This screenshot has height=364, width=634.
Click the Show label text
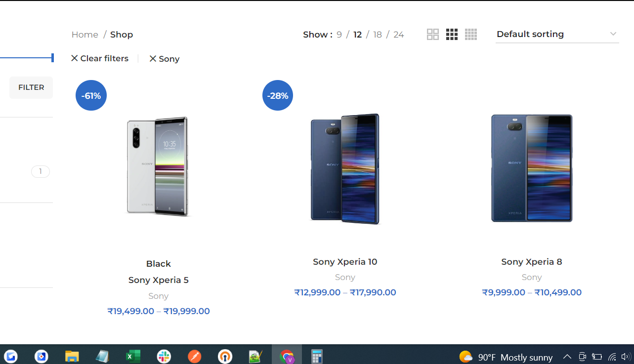coord(317,35)
